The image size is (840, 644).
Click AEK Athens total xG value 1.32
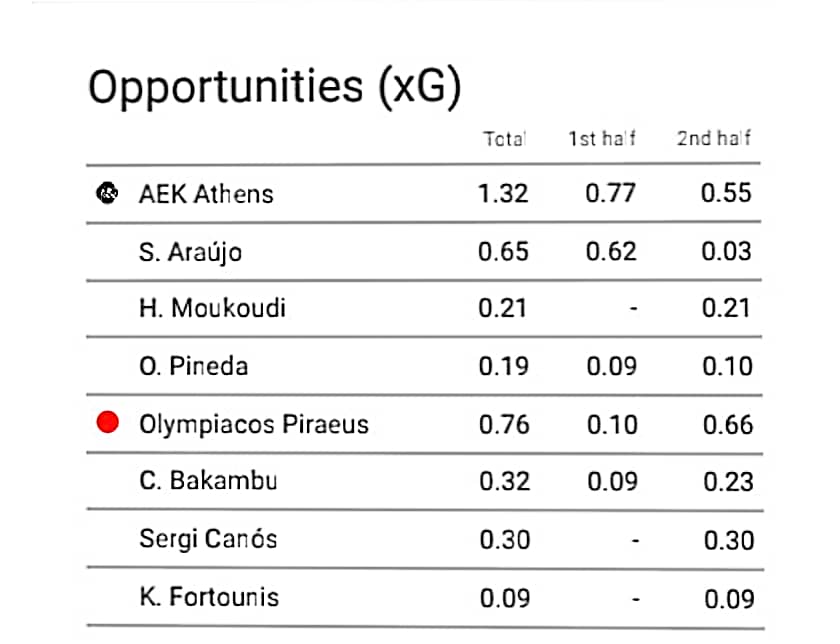tap(503, 193)
